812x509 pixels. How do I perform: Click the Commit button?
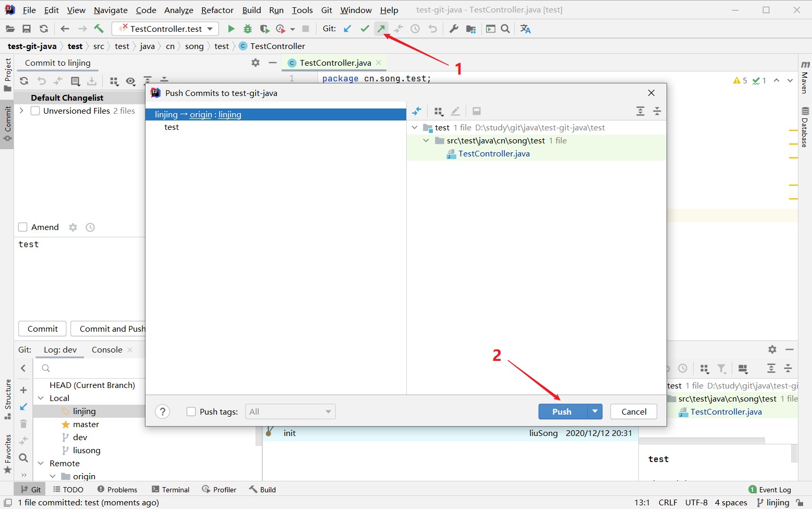coord(43,329)
